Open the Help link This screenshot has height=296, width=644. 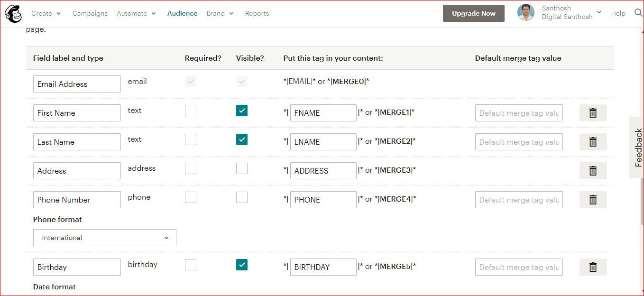point(618,13)
